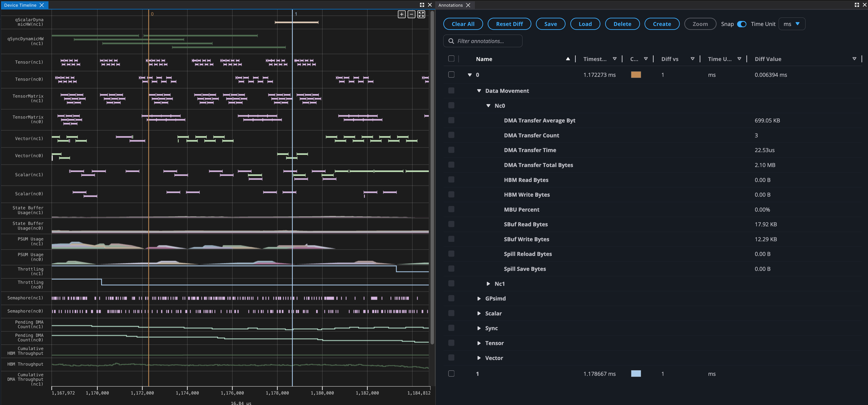This screenshot has width=868, height=405.
Task: Check the box for annotation 0
Action: coord(451,75)
